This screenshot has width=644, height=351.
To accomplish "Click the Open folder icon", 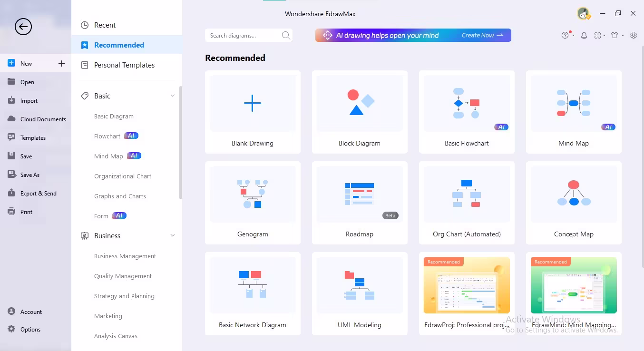I will coord(11,82).
